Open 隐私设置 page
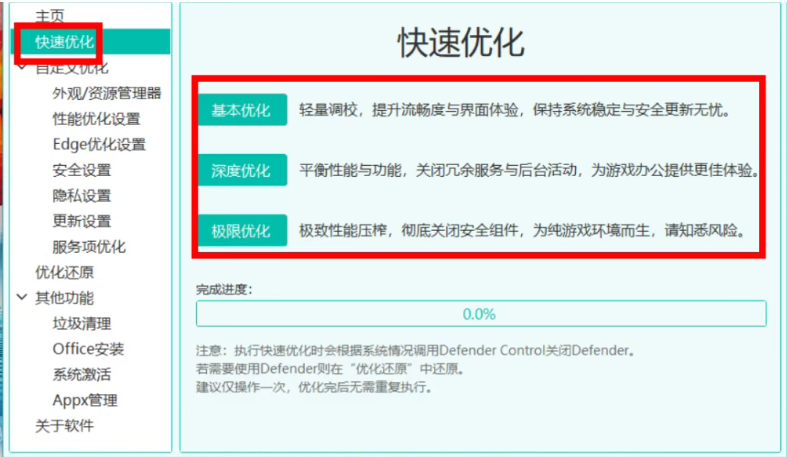 point(82,195)
